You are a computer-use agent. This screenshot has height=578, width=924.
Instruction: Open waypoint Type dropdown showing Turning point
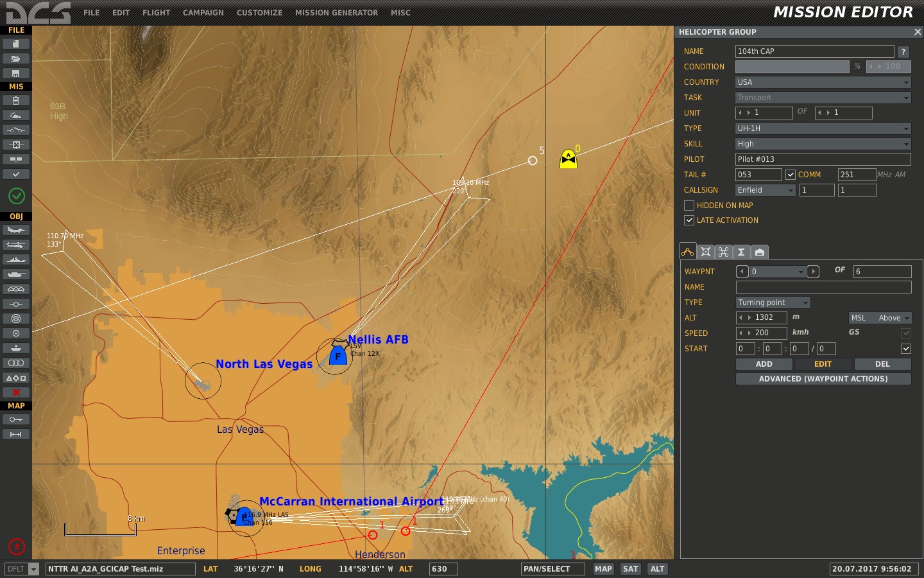773,302
